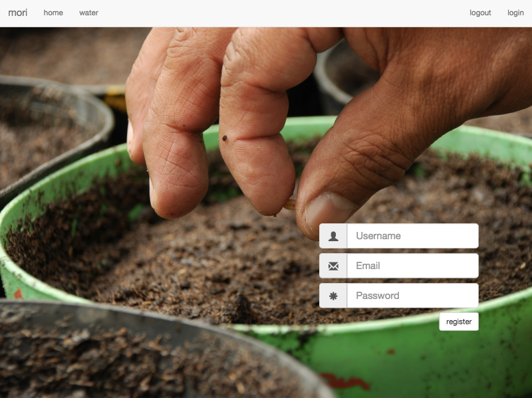Click the mori brand logo
Screen dimensions: 532x398
(18, 13)
